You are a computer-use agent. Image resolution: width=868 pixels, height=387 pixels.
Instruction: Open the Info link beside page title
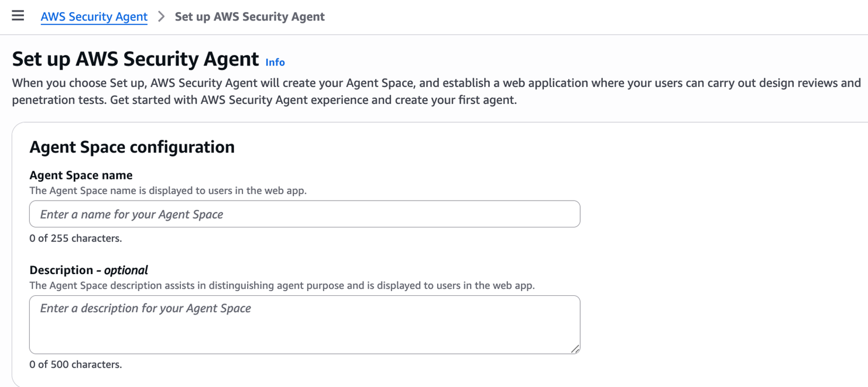pos(275,62)
